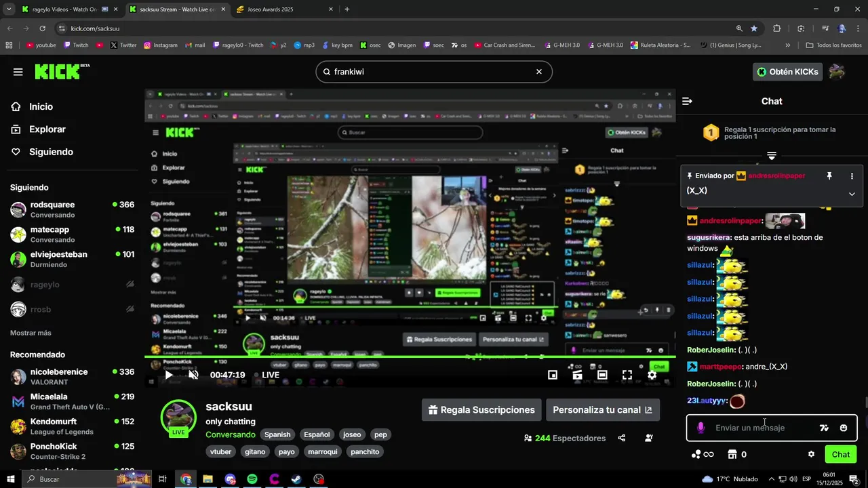The width and height of the screenshot is (868, 488).
Task: Open Steam from taskbar
Action: coord(297,479)
